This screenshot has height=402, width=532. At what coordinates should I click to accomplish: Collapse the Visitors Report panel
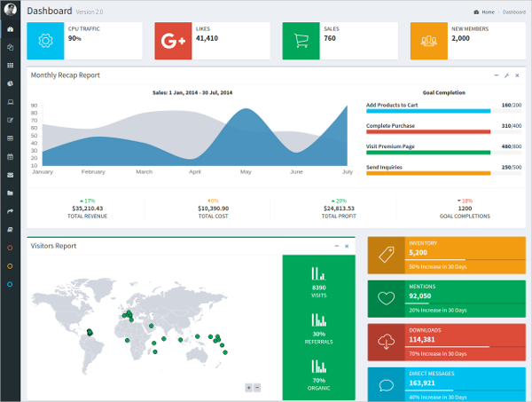(336, 246)
